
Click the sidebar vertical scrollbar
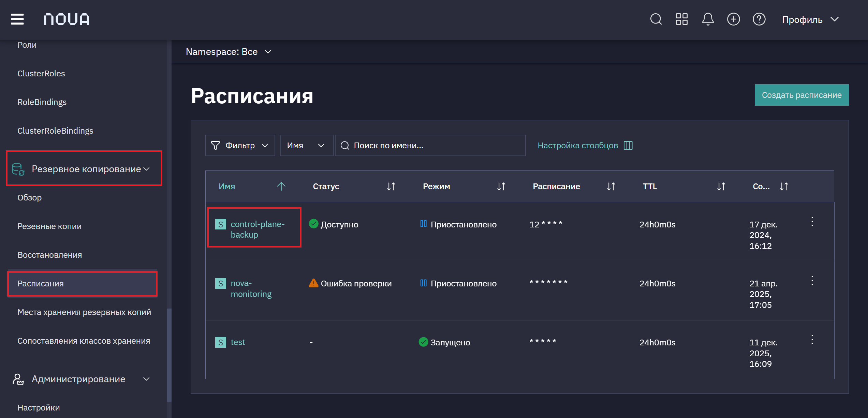click(x=169, y=355)
